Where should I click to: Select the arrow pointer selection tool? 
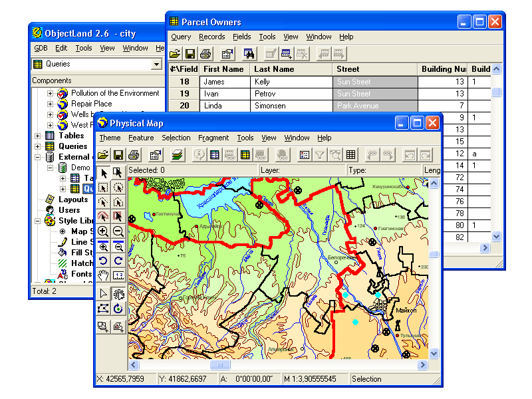pyautogui.click(x=103, y=173)
